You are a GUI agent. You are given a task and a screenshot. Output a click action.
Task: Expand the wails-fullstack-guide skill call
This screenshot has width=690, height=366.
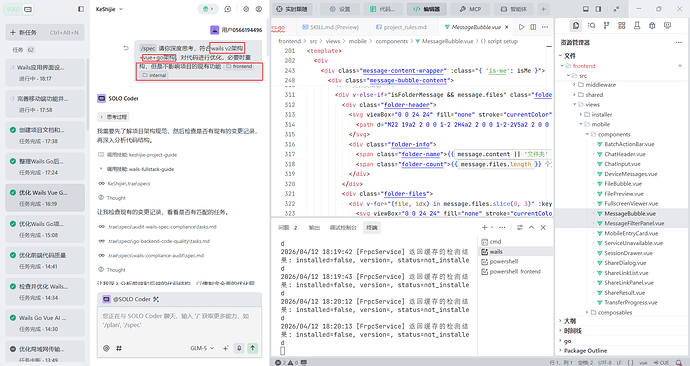(x=136, y=169)
